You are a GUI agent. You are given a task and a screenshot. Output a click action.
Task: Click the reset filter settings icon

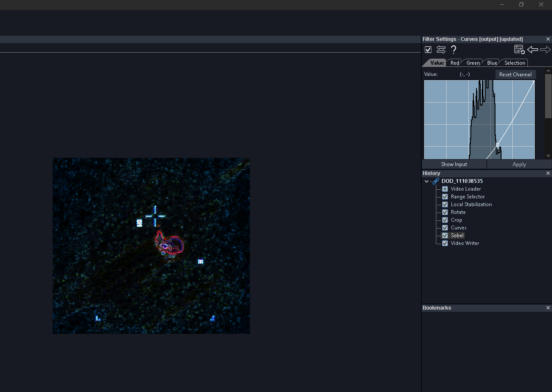pyautogui.click(x=519, y=50)
